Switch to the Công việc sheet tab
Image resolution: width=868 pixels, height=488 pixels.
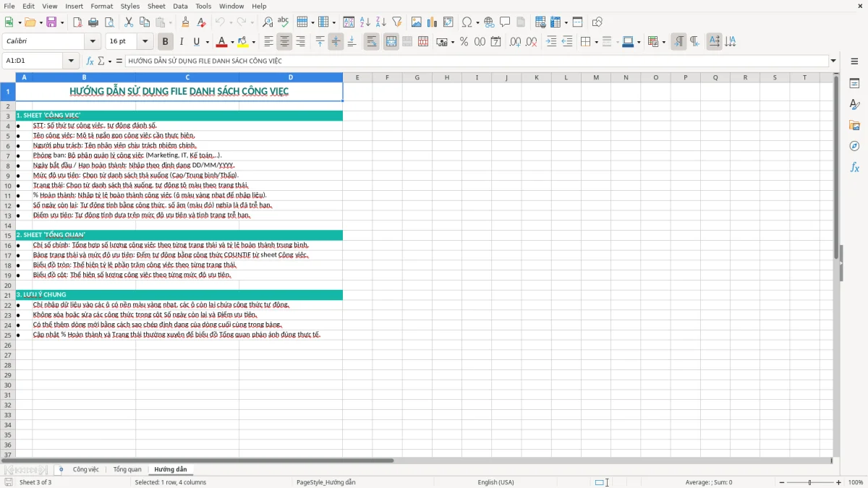[85, 470]
